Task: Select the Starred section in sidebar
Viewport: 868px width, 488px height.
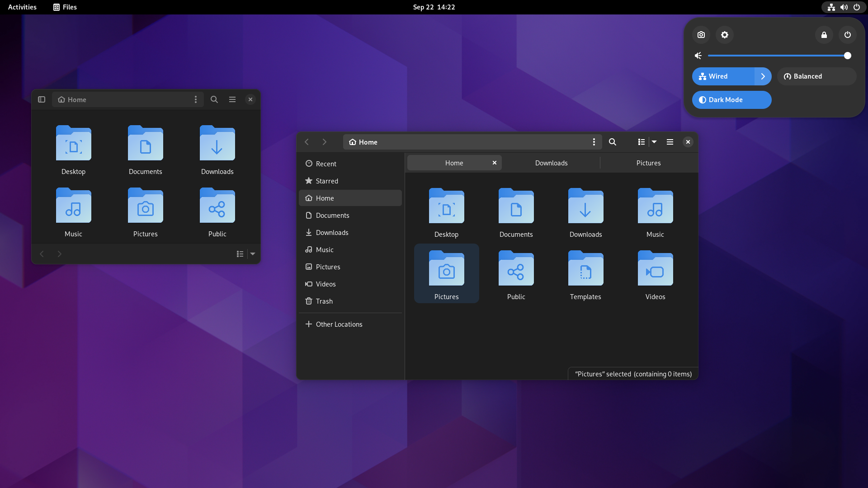Action: click(327, 181)
